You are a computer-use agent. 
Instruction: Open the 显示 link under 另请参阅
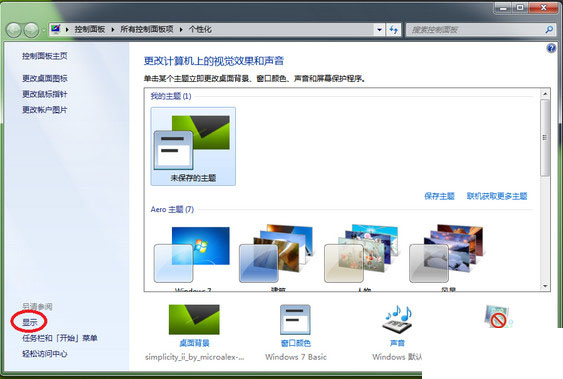tap(30, 322)
